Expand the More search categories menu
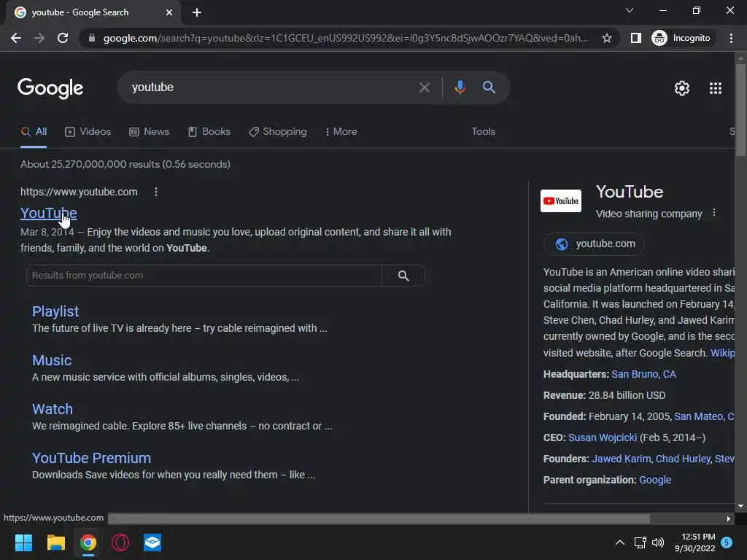Screen dimensions: 747x560 (x=341, y=132)
